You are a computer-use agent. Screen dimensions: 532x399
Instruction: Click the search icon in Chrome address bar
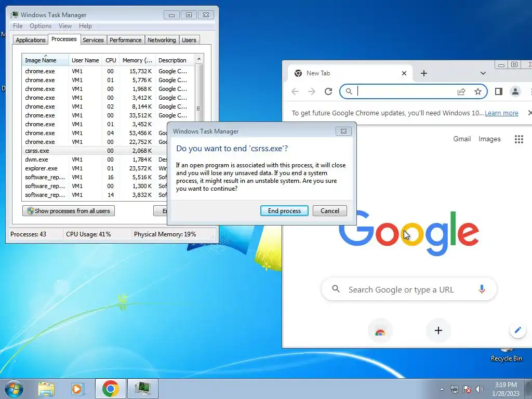coord(349,91)
